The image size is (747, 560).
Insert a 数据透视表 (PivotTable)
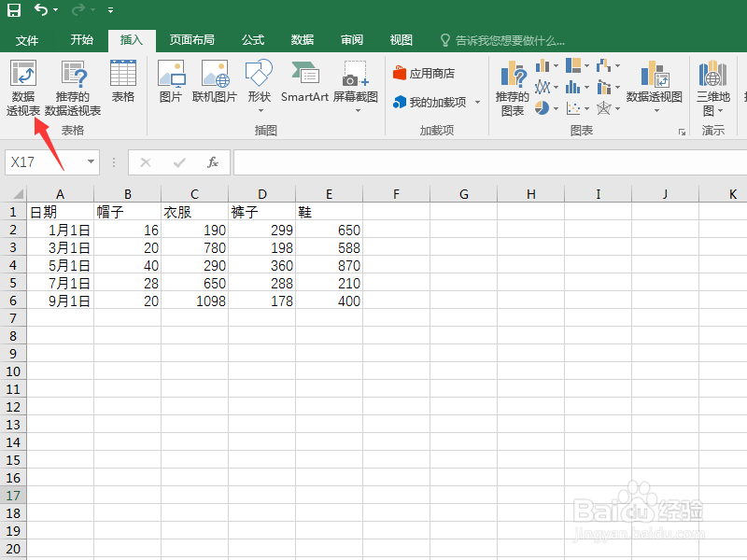tap(22, 88)
